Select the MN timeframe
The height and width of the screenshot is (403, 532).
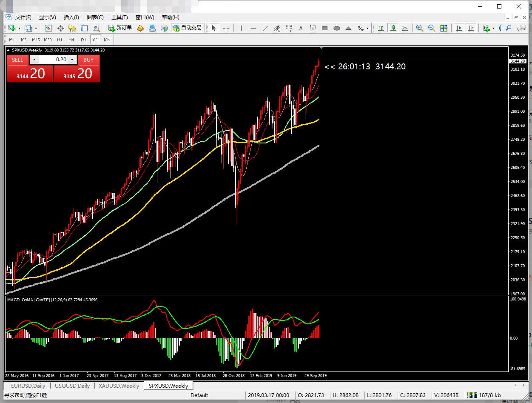coord(107,40)
